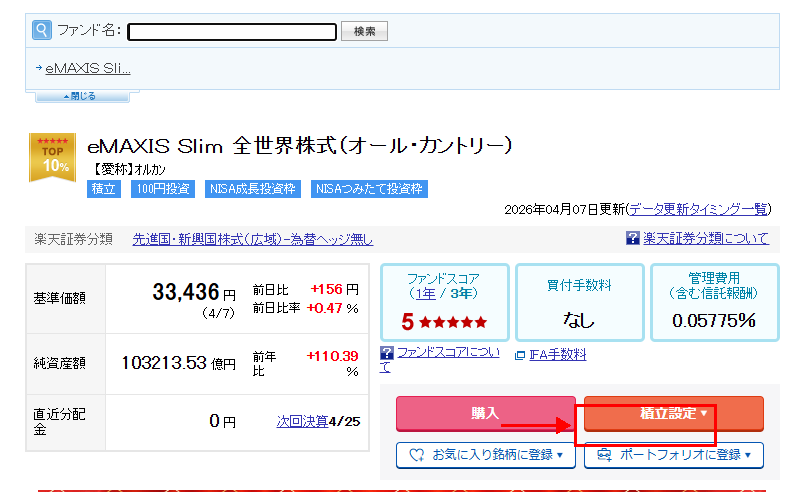Click the 0.05775% management fee value

click(x=714, y=321)
